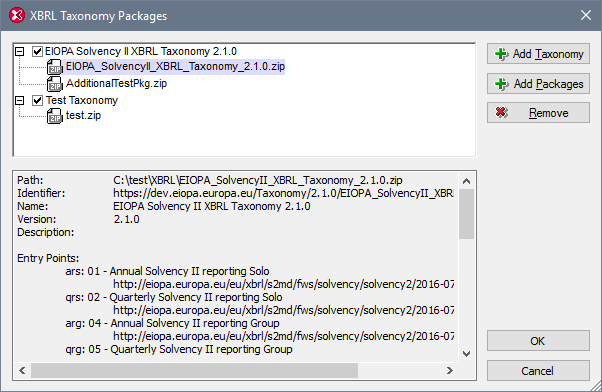Viewport: 602px width, 392px height.
Task: Close the XBRL Taxonomy Packages dialog
Action: [585, 15]
